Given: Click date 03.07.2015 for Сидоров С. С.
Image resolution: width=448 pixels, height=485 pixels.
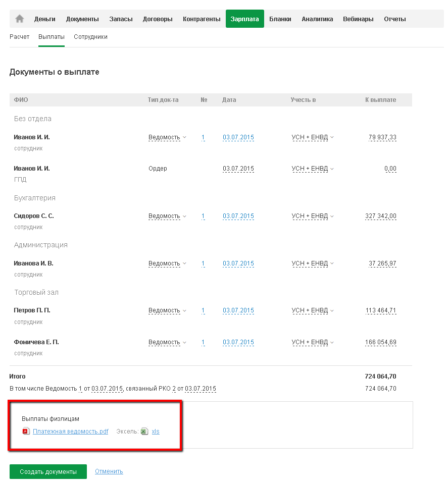Looking at the screenshot, I should click(x=238, y=216).
